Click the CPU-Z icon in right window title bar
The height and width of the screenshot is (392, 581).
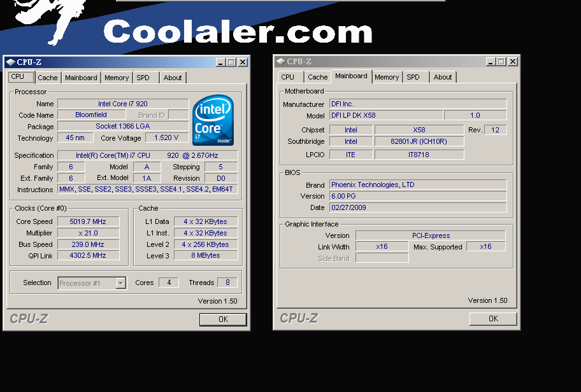[281, 62]
